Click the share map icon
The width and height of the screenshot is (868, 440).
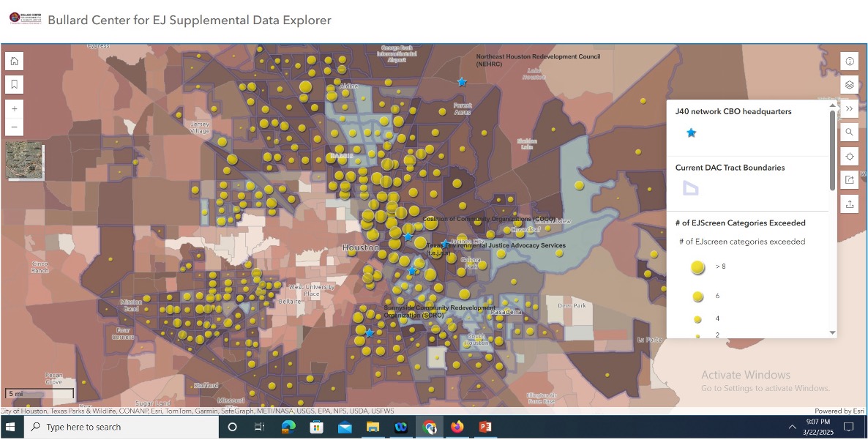[850, 180]
